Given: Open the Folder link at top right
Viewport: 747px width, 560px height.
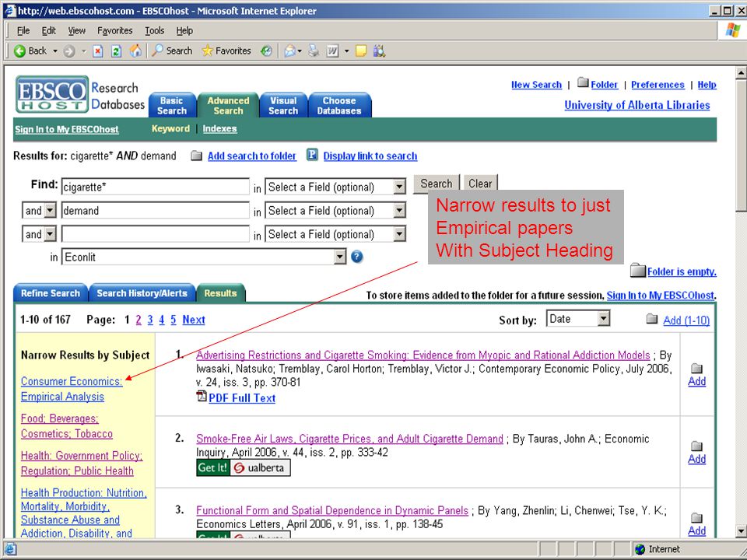Looking at the screenshot, I should coord(604,85).
